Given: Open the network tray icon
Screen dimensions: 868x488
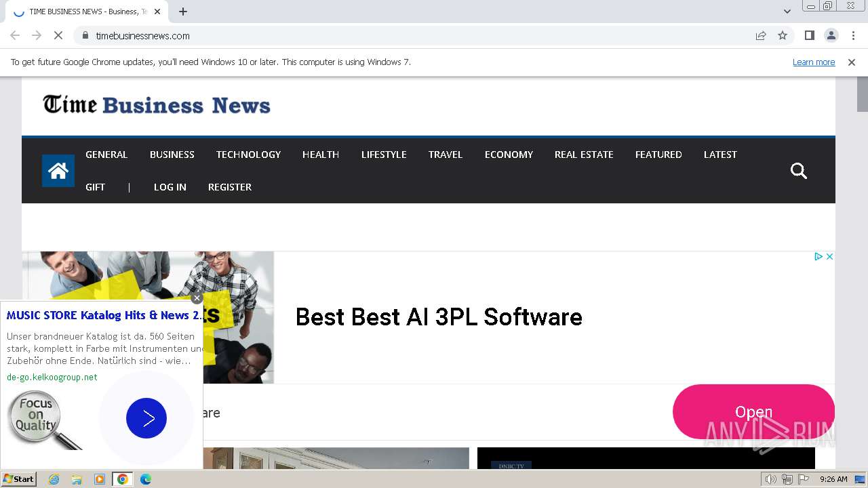Looking at the screenshot, I should pyautogui.click(x=787, y=479).
